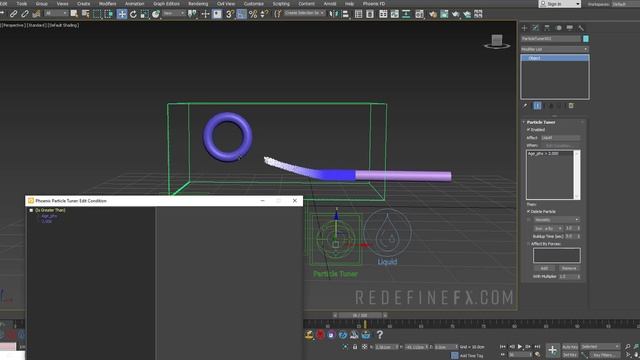The width and height of the screenshot is (640, 360).
Task: Select Object entry in modifier stack
Action: [555, 58]
